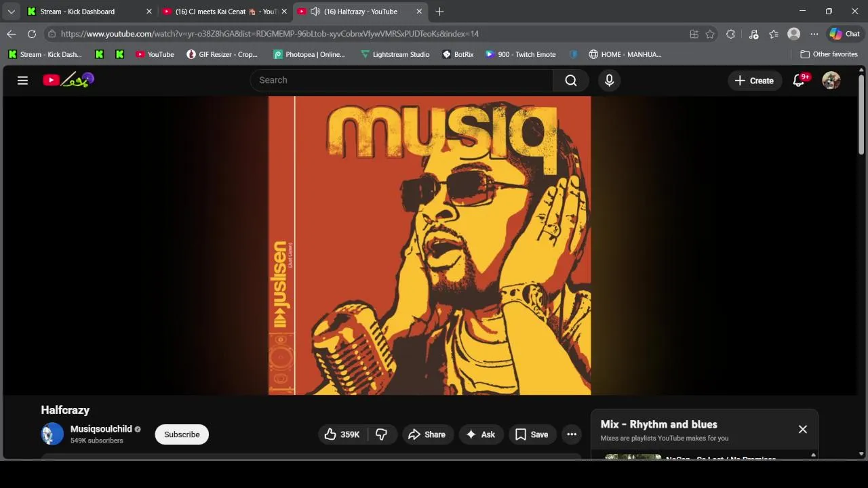Click the Halfcrazy video title text
Viewport: 868px width, 488px height.
pyautogui.click(x=65, y=410)
